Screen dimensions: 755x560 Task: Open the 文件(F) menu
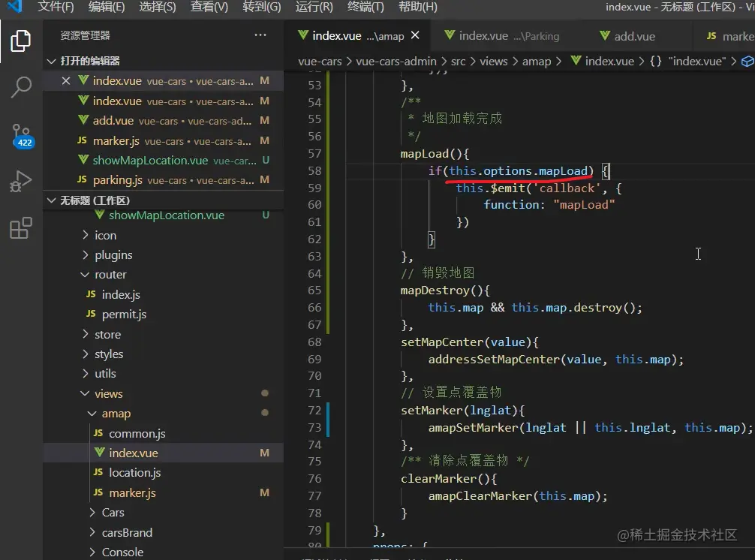(x=56, y=7)
